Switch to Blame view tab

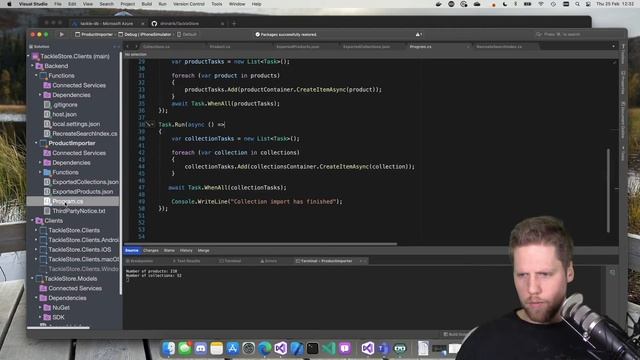click(x=169, y=251)
